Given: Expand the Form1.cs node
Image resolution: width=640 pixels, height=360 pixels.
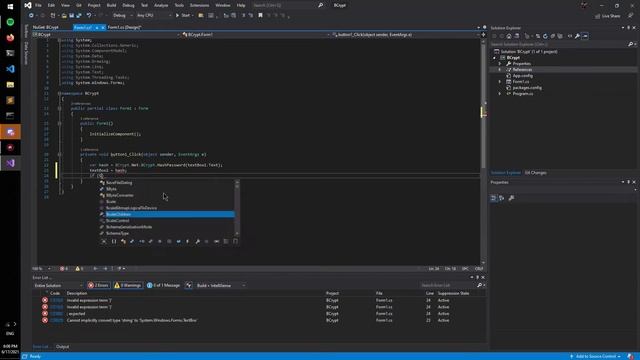Looking at the screenshot, I should [x=500, y=82].
